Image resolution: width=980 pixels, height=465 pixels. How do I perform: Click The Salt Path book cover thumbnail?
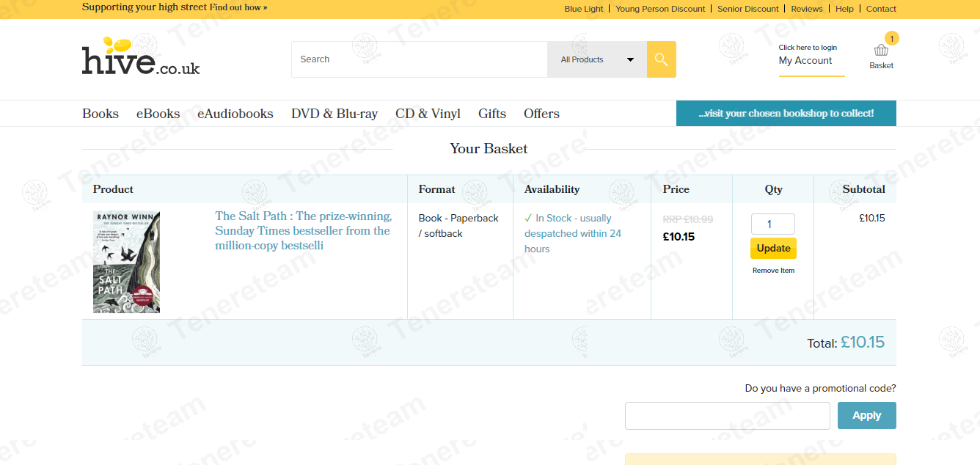[126, 263]
